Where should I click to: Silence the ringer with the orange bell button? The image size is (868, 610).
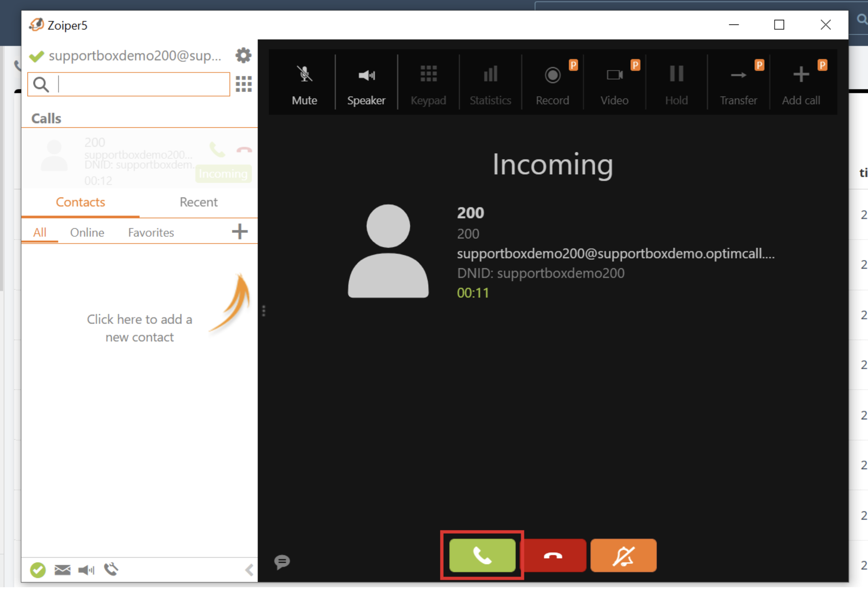[x=623, y=555]
